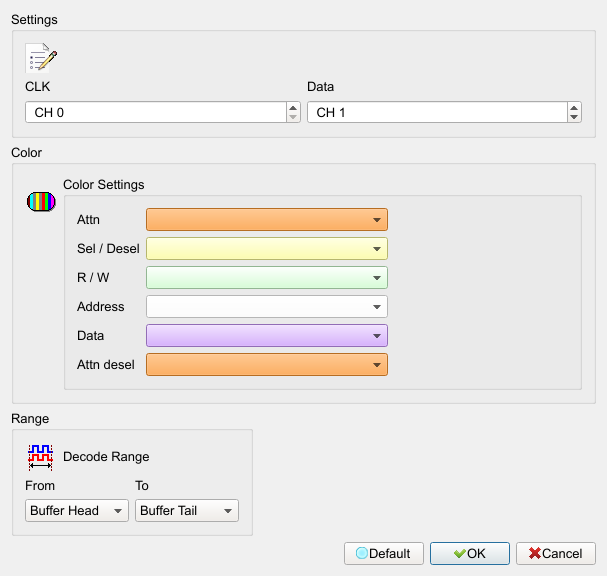Click the green checkmark OK button
Screen dimensions: 607x576
click(470, 554)
